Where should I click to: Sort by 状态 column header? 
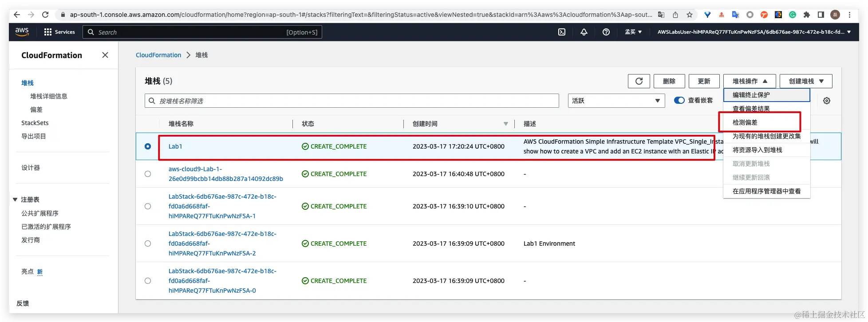point(308,124)
